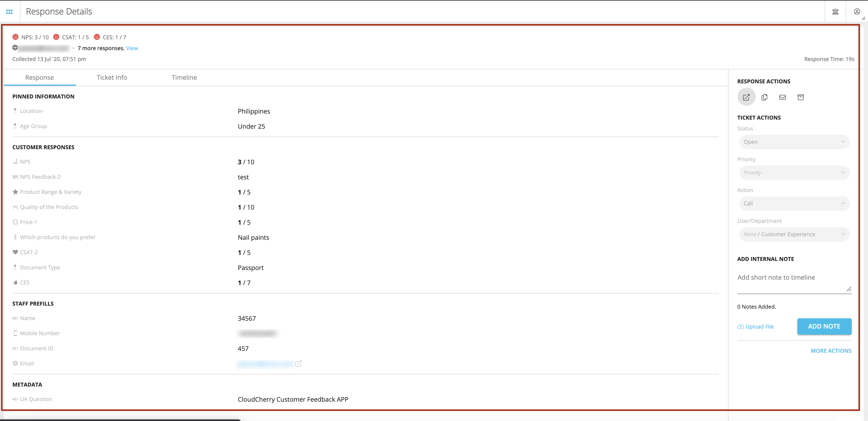Switch to the Timeline tab
This screenshot has height=421, width=868.
point(184,77)
